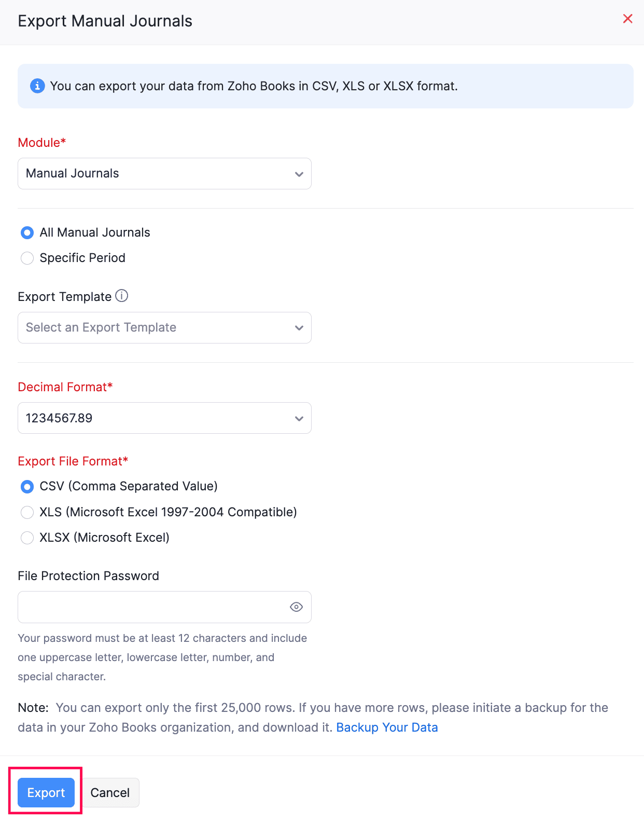Open the Module dropdown showing Manual Journals
This screenshot has height=824, width=644.
pyautogui.click(x=164, y=173)
